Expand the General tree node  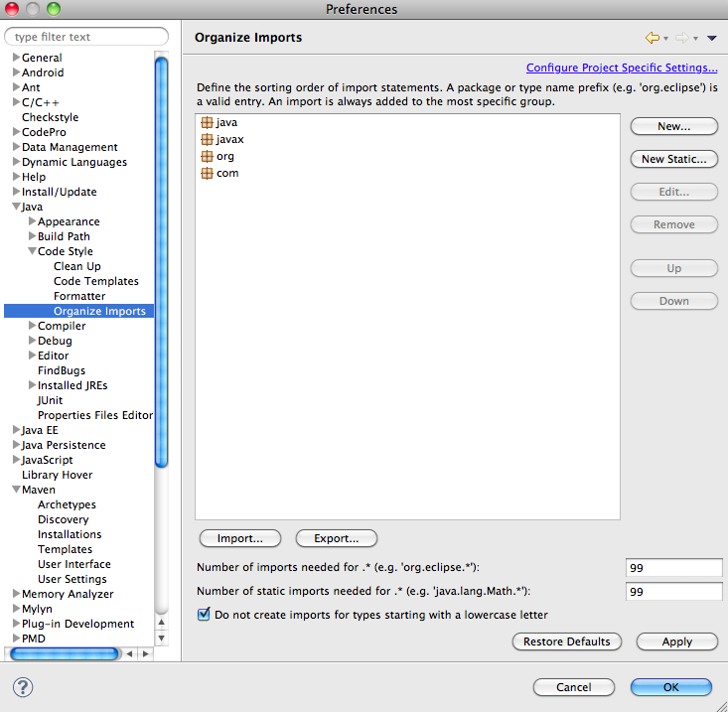point(16,57)
